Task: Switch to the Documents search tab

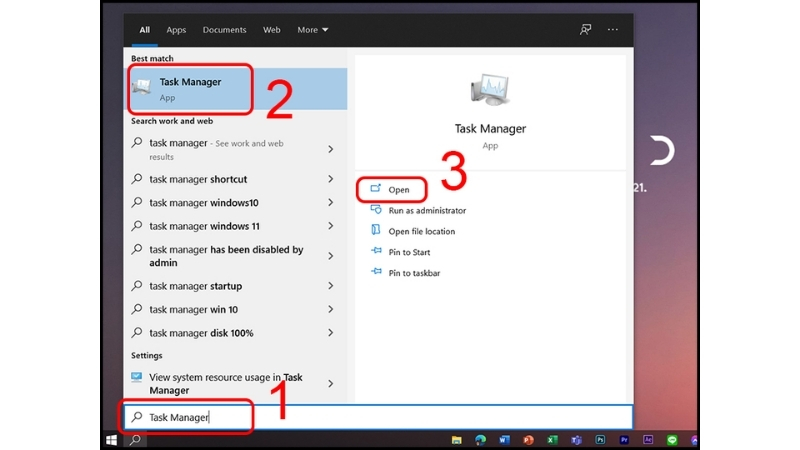Action: coord(224,30)
